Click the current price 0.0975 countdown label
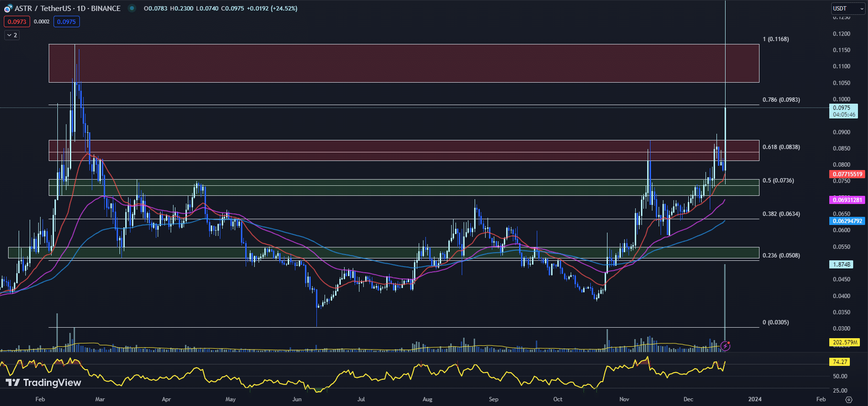 (x=843, y=111)
